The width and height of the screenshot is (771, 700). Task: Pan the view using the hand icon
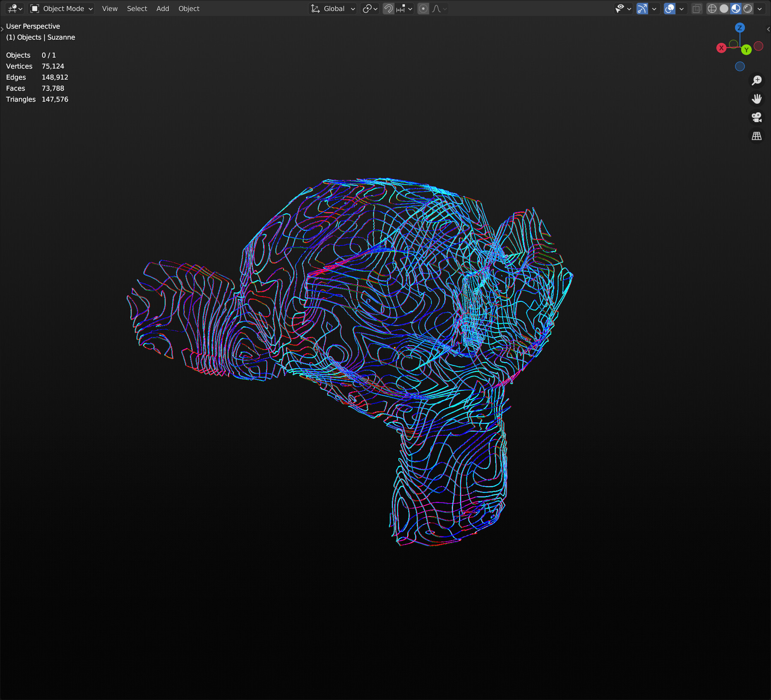[756, 98]
